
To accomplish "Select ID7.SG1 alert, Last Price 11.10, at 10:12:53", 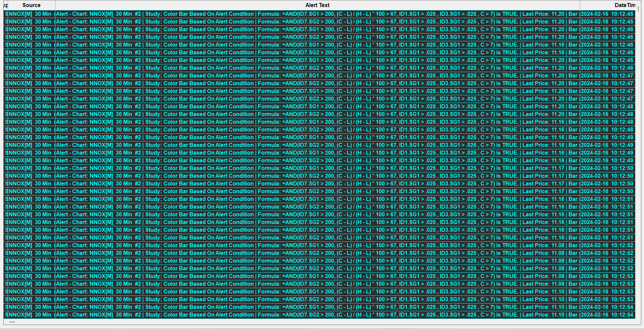I will [319, 291].
